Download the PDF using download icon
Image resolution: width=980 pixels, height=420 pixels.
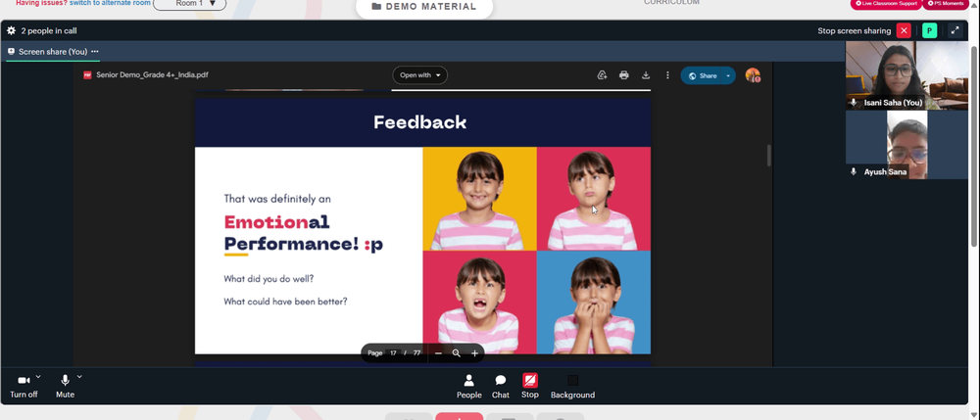pyautogui.click(x=646, y=75)
